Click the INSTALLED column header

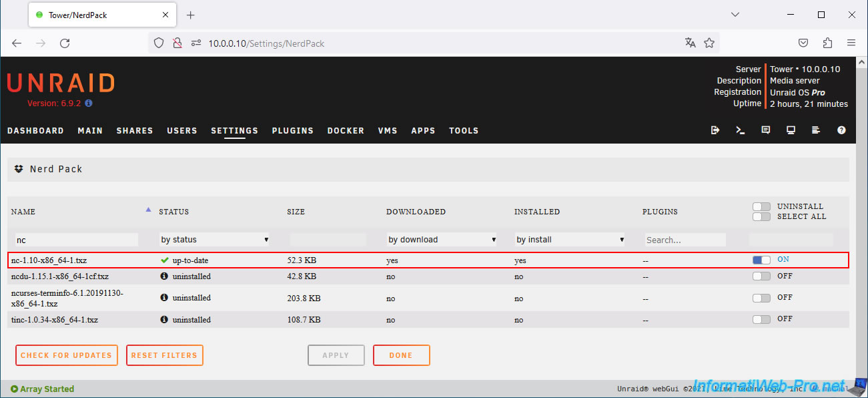pos(537,212)
